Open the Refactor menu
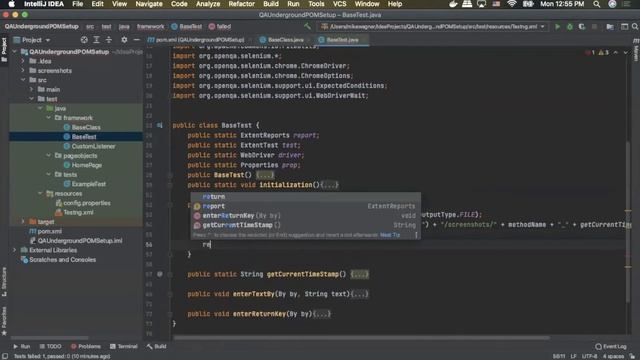Viewport: 640px width, 360px height. click(242, 4)
